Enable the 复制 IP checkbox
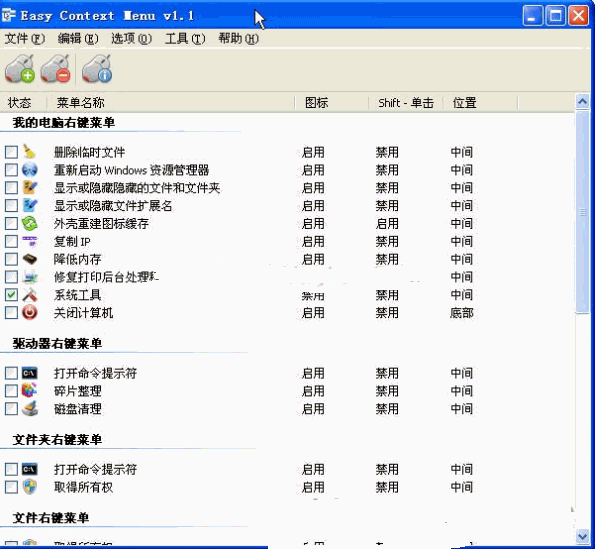Image resolution: width=595 pixels, height=549 pixels. [11, 241]
